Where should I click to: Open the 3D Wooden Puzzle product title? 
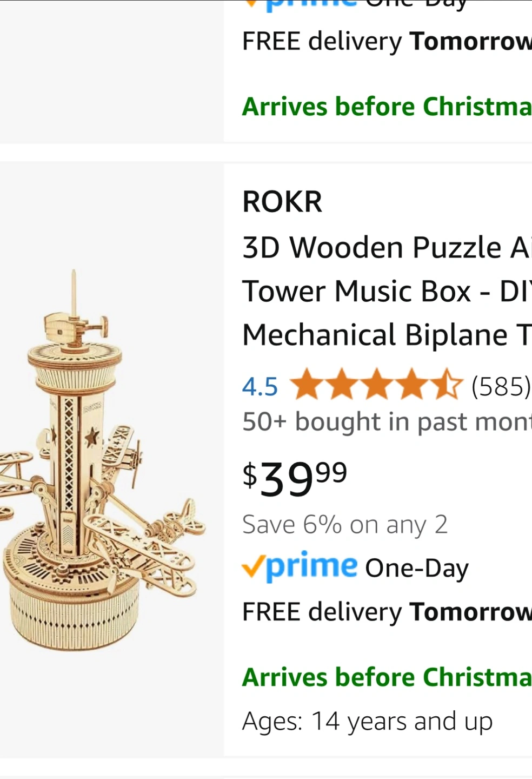click(387, 291)
